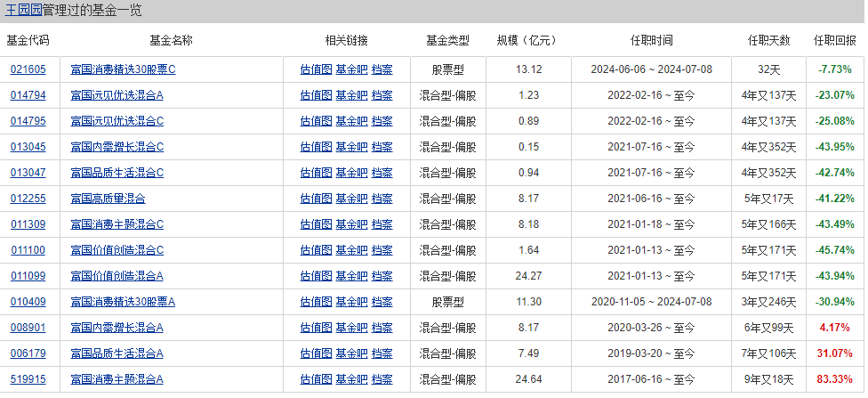Open the 王园园 manager name link
Screen dimensions: 868x398
click(x=24, y=10)
